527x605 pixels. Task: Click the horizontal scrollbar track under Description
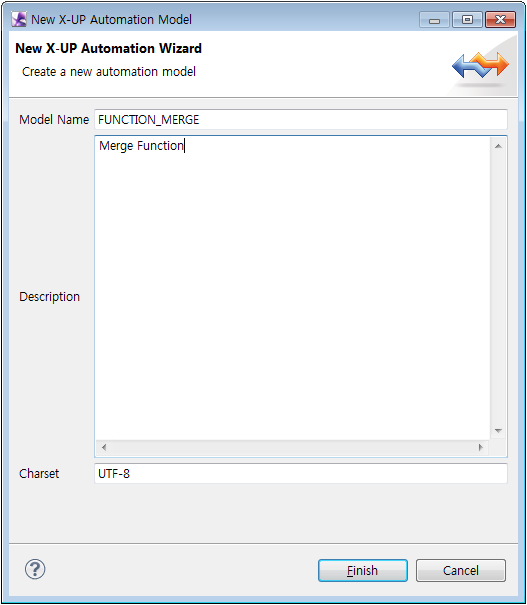[x=292, y=447]
